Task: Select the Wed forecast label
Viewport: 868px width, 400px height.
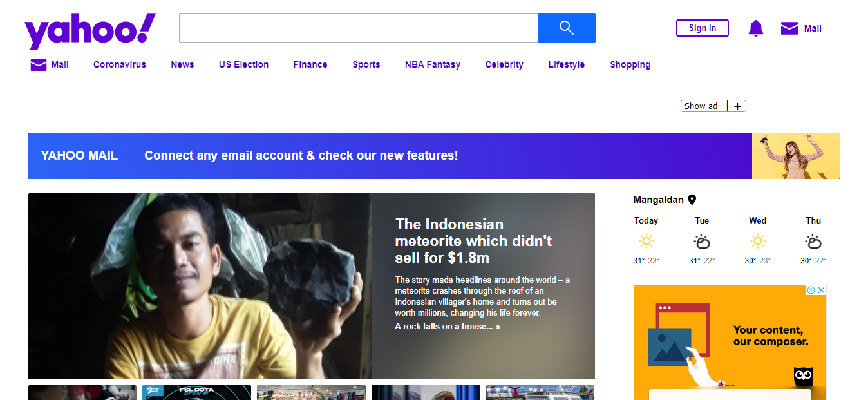Action: [758, 220]
